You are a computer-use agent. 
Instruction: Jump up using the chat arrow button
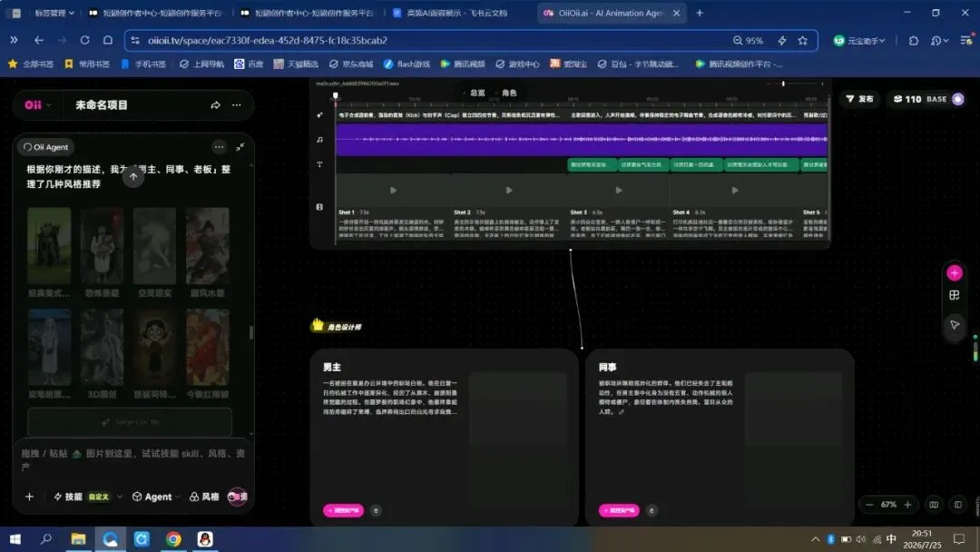(x=133, y=177)
